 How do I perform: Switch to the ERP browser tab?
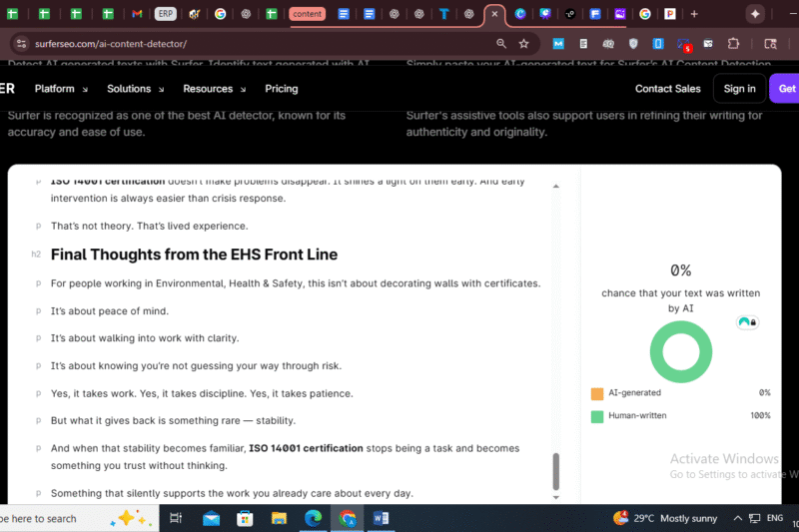166,14
